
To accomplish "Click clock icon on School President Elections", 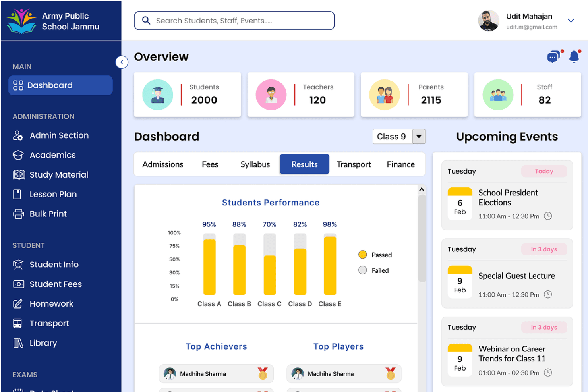I will point(548,216).
